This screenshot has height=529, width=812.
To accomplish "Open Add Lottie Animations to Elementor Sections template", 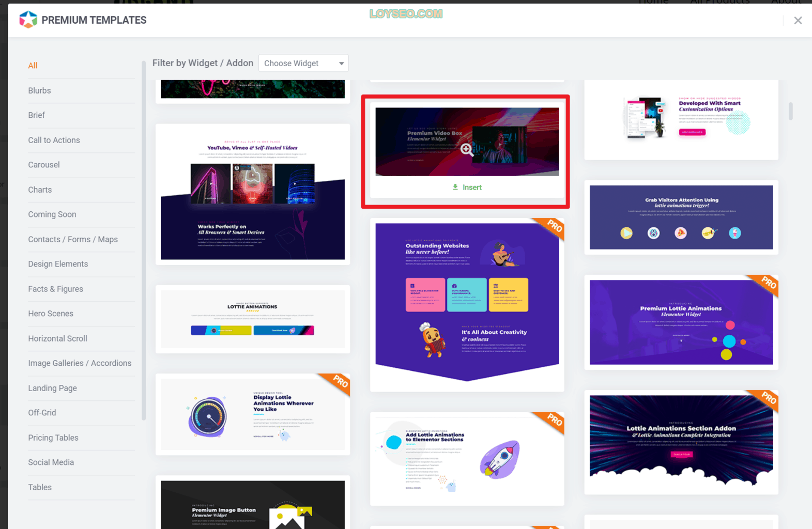I will pos(467,459).
